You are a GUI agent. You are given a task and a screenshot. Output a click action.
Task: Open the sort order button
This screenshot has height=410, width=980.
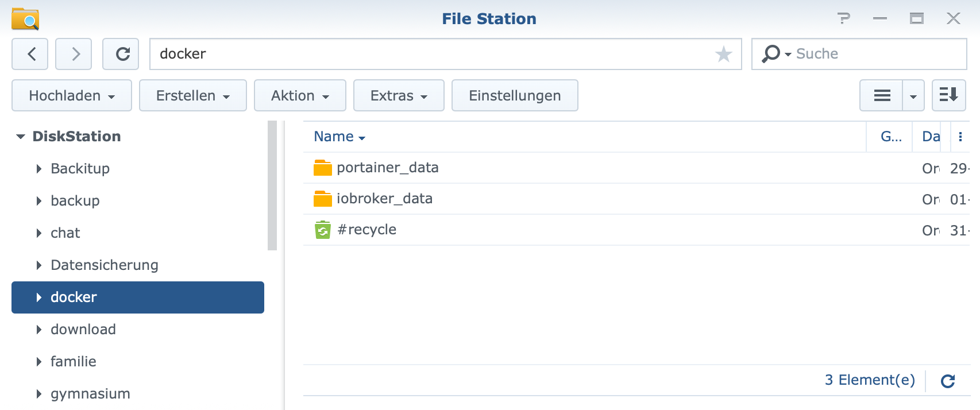948,95
